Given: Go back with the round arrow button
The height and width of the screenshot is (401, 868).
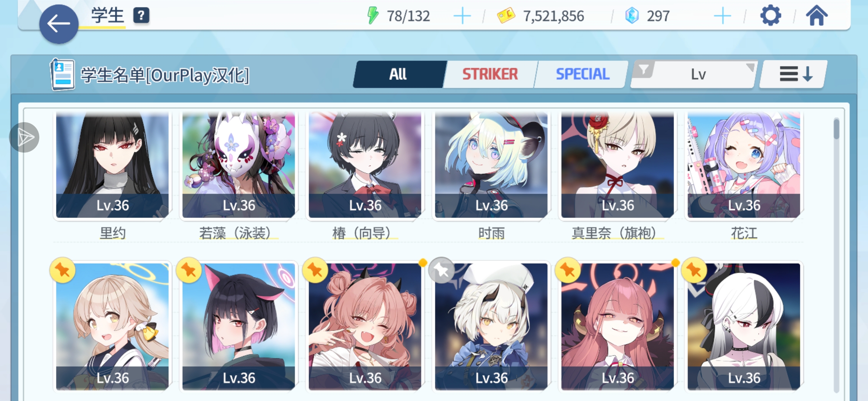Looking at the screenshot, I should (x=59, y=24).
